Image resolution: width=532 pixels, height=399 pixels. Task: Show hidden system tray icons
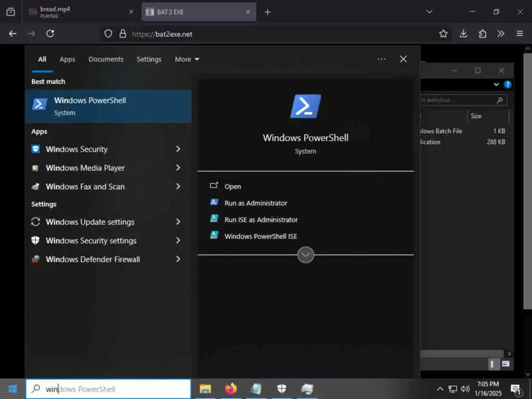click(440, 389)
